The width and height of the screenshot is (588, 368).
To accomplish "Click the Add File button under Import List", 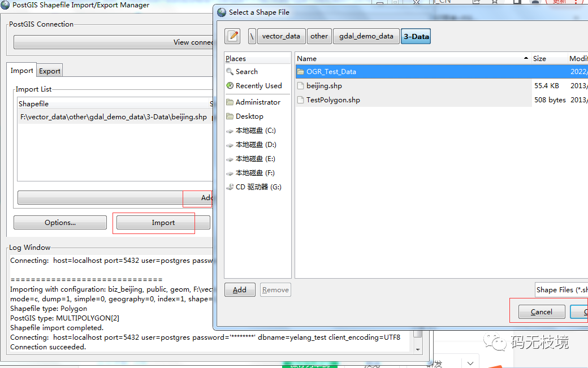I will click(115, 197).
